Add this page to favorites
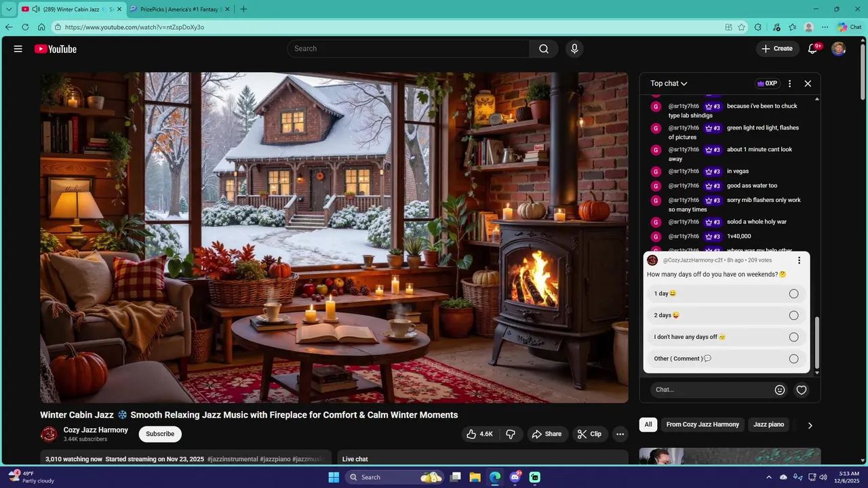Image resolution: width=868 pixels, height=488 pixels. coord(741,27)
